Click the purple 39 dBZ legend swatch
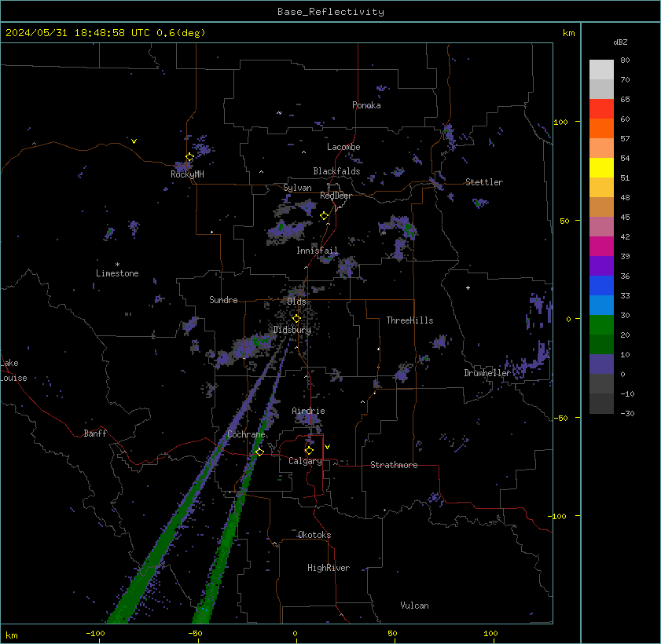 601,266
